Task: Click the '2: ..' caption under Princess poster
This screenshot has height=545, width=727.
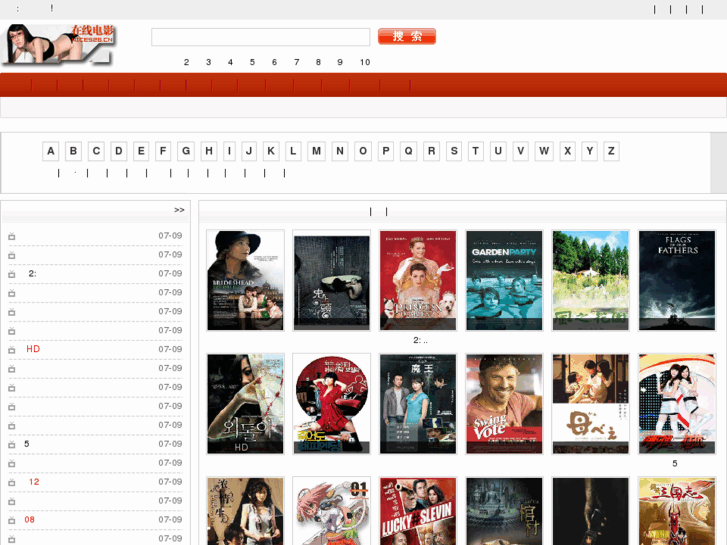Action: (420, 340)
